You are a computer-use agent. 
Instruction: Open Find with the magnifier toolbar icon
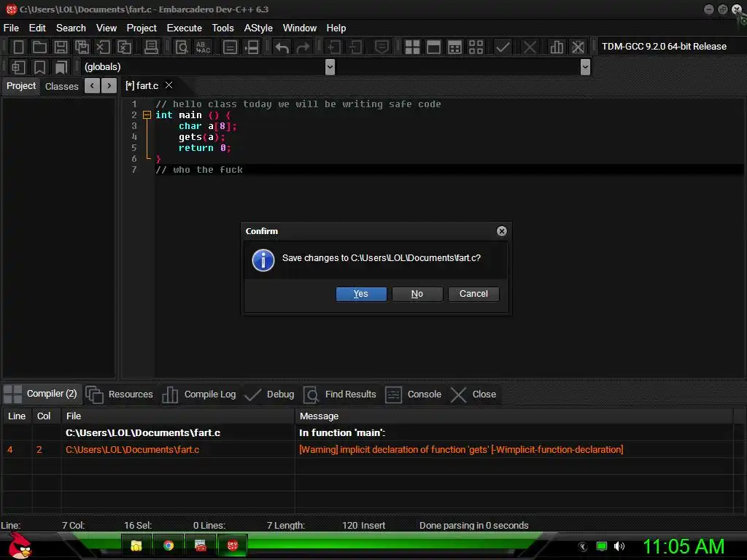(182, 47)
